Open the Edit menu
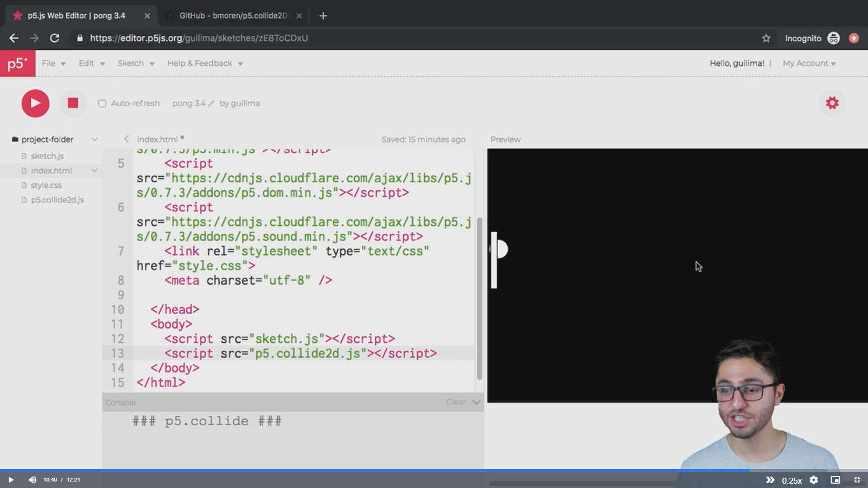Image resolution: width=868 pixels, height=488 pixels. (x=92, y=63)
